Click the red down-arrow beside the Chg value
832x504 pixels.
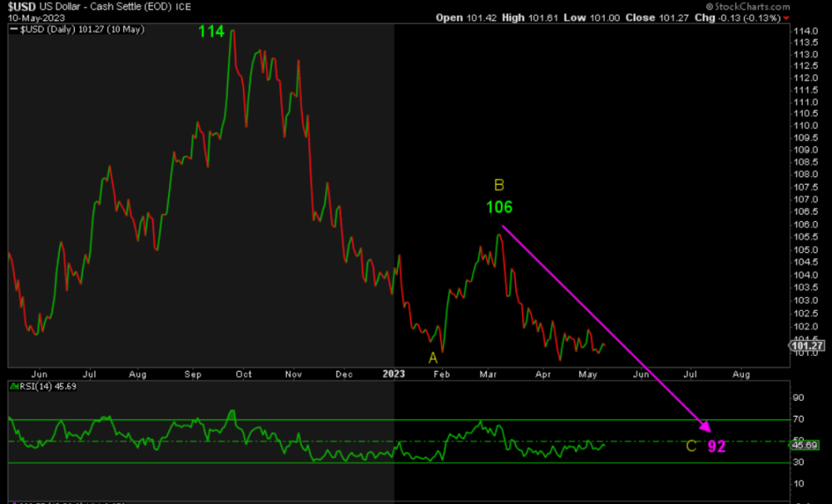(785, 17)
